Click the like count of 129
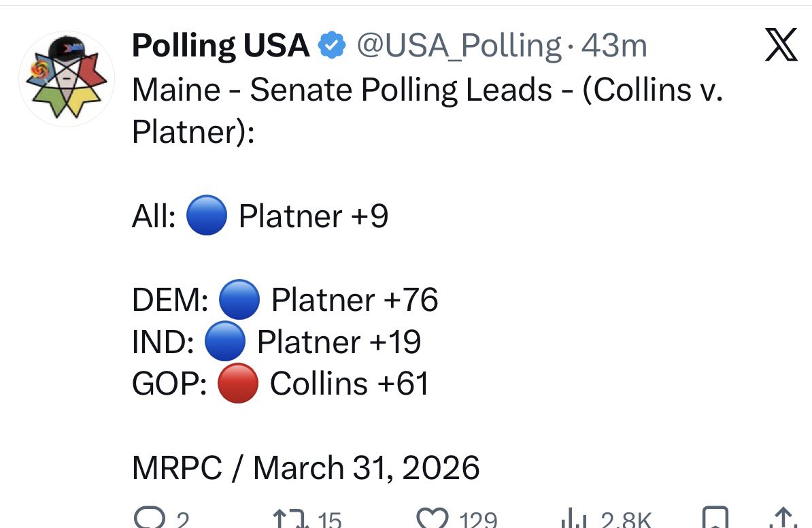This screenshot has height=528, width=812. coord(478,521)
